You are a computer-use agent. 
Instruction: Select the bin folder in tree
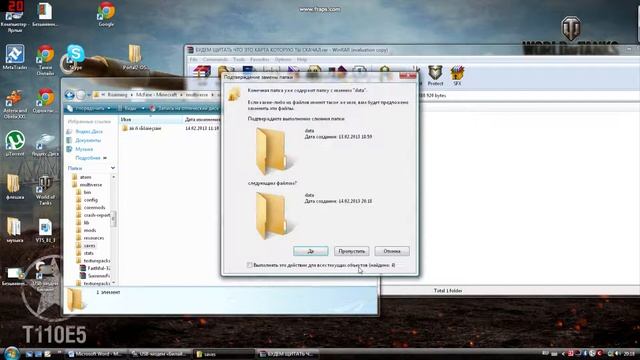pos(87,192)
